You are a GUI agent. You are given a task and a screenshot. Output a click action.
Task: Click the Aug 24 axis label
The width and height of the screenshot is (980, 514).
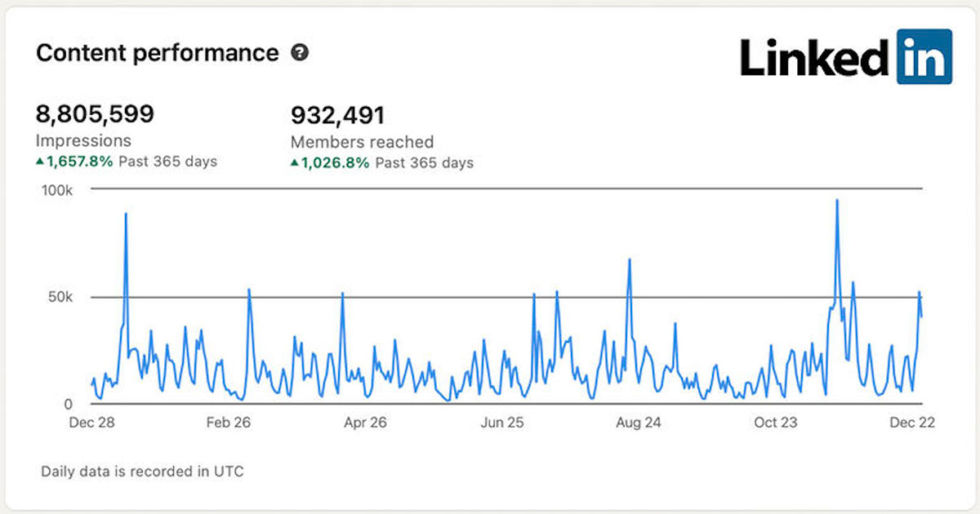coord(639,423)
